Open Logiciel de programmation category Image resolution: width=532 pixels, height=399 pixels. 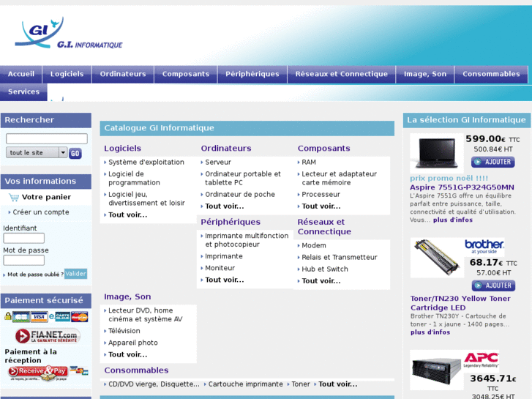click(134, 179)
